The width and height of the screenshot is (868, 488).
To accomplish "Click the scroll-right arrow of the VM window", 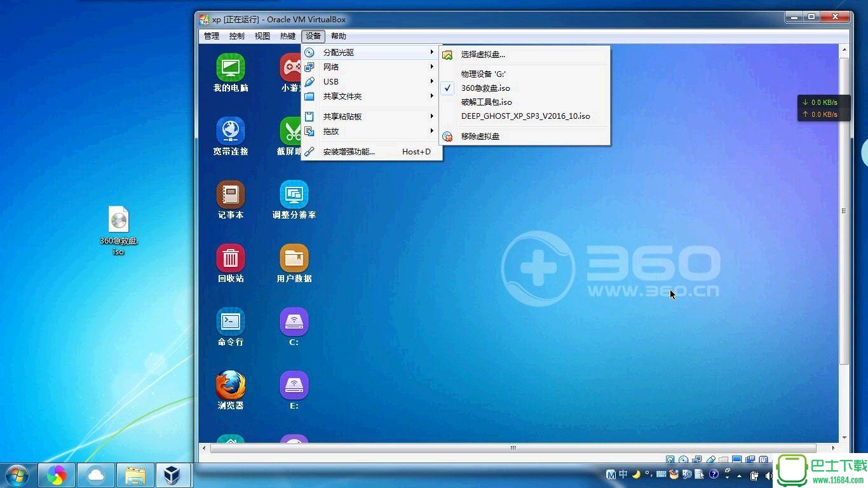I will tap(833, 448).
